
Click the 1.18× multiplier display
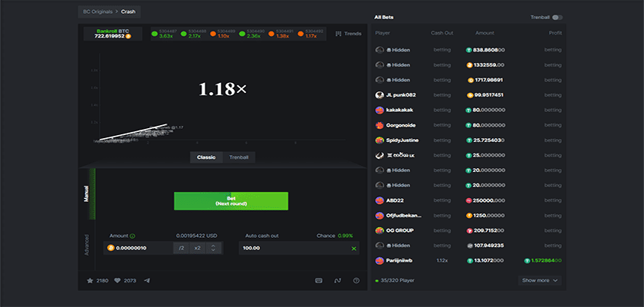pos(222,89)
